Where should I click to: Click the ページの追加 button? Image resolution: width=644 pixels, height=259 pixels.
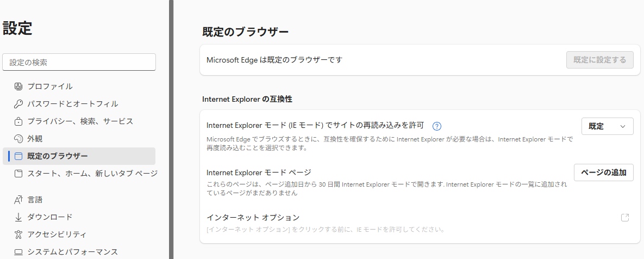tap(603, 172)
